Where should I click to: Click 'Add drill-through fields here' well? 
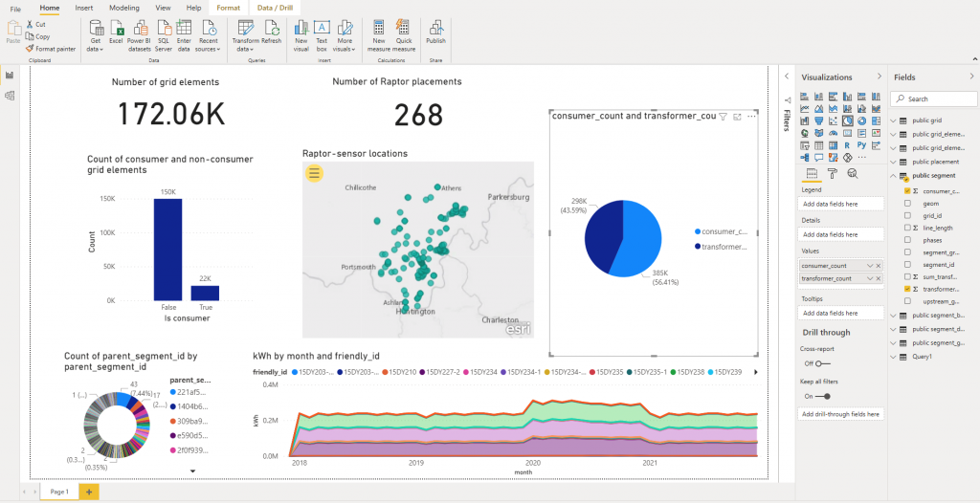coord(841,414)
